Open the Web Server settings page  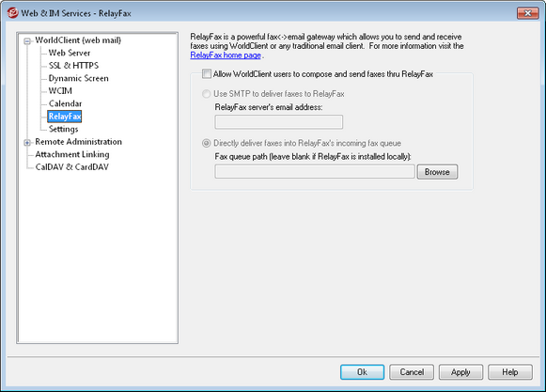point(70,53)
